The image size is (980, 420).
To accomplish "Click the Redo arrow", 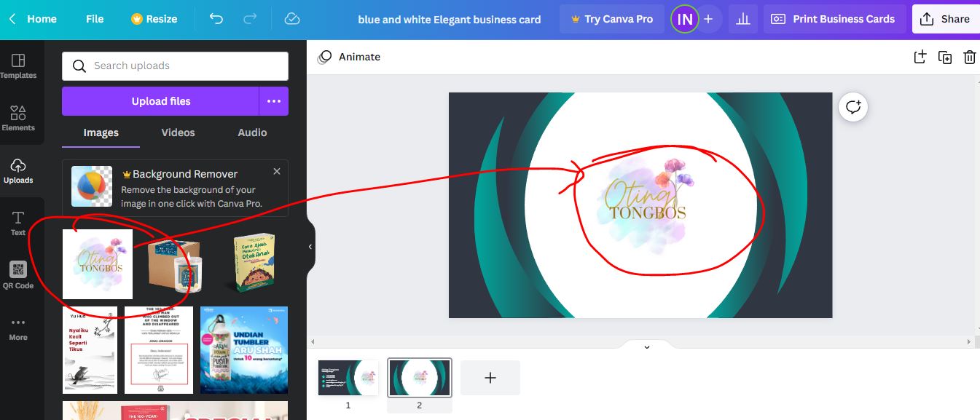I will click(250, 19).
